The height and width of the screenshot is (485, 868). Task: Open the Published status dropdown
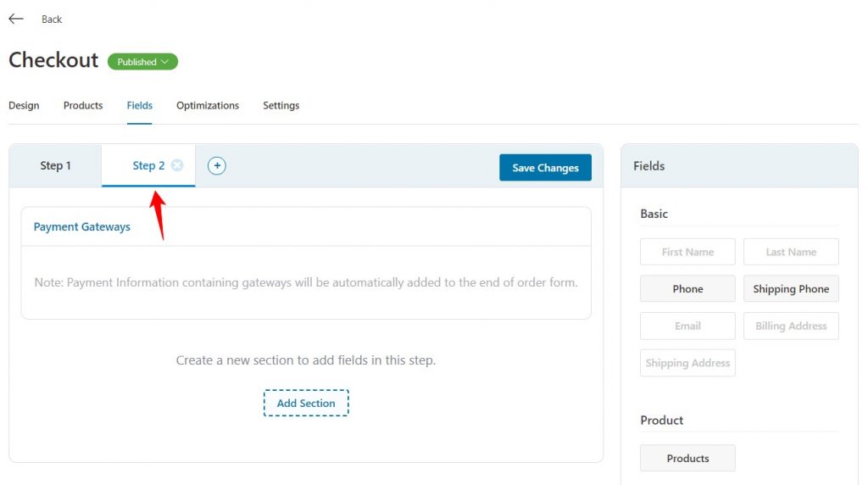(142, 61)
